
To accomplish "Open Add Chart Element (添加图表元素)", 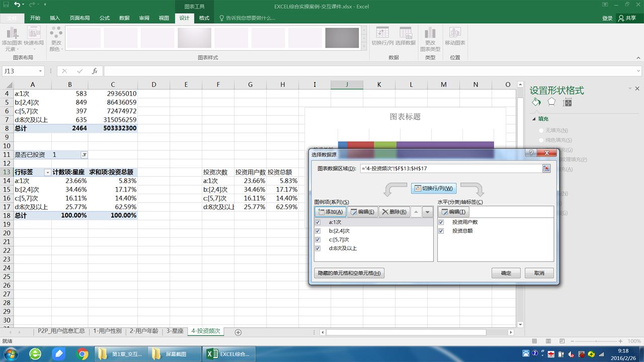I will (x=11, y=39).
